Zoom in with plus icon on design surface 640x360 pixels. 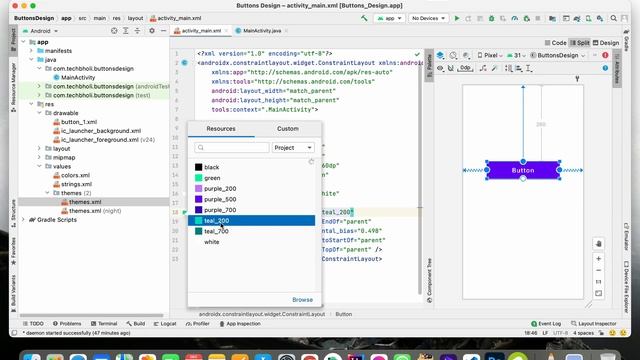598,259
